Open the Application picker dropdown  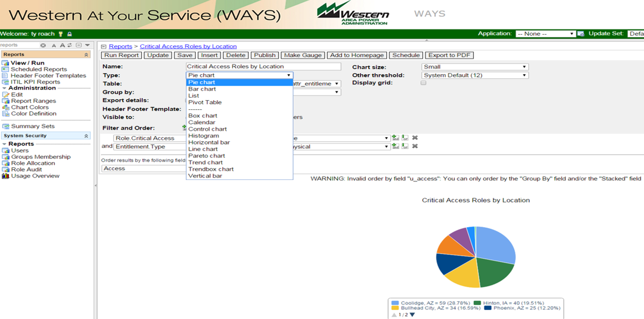546,34
